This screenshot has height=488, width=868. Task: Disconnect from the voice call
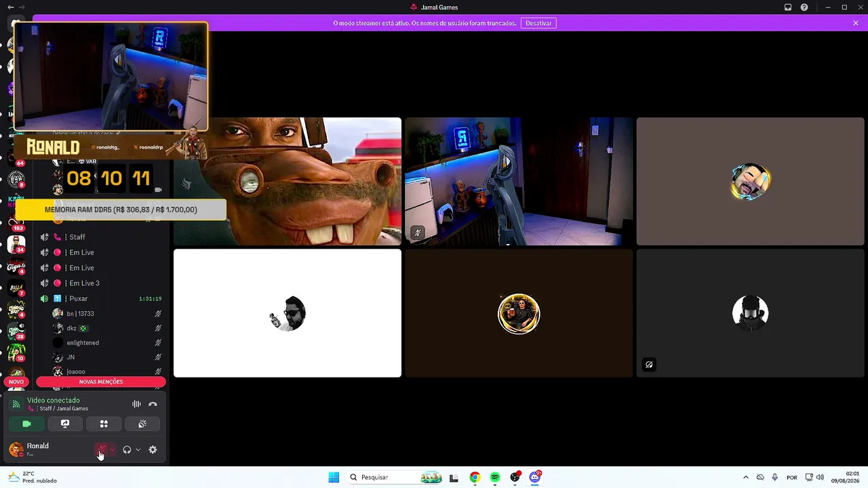tap(153, 404)
